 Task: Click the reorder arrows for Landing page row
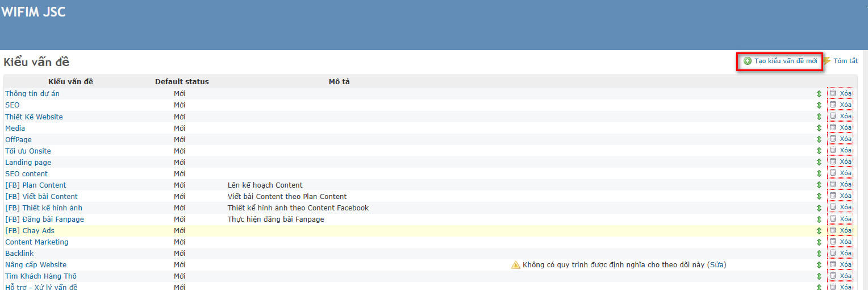point(819,162)
